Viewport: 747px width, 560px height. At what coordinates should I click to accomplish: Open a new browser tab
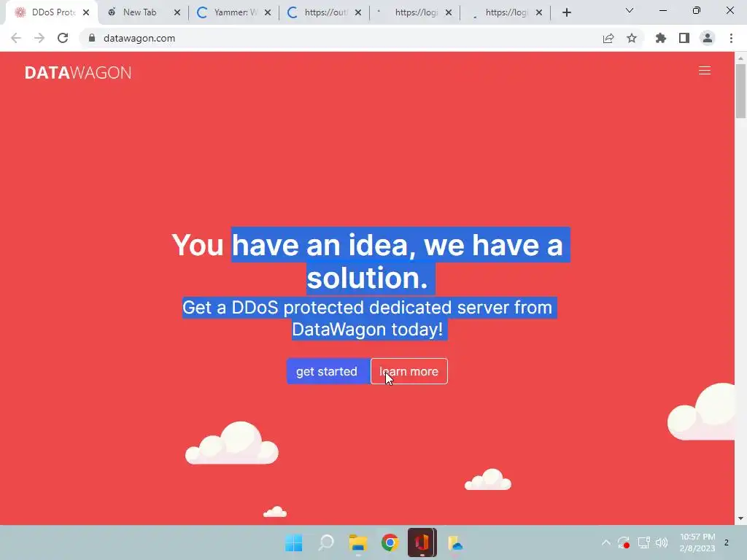[x=566, y=12]
